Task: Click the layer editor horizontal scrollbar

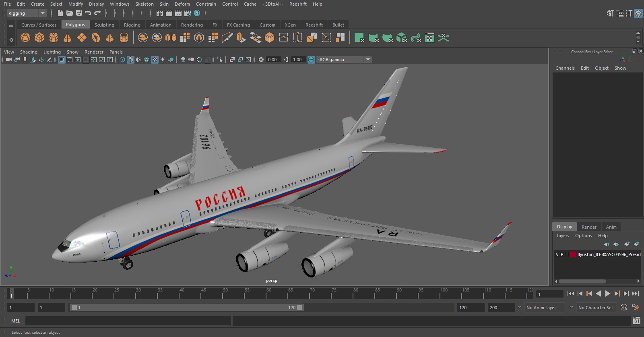Action: [582, 281]
